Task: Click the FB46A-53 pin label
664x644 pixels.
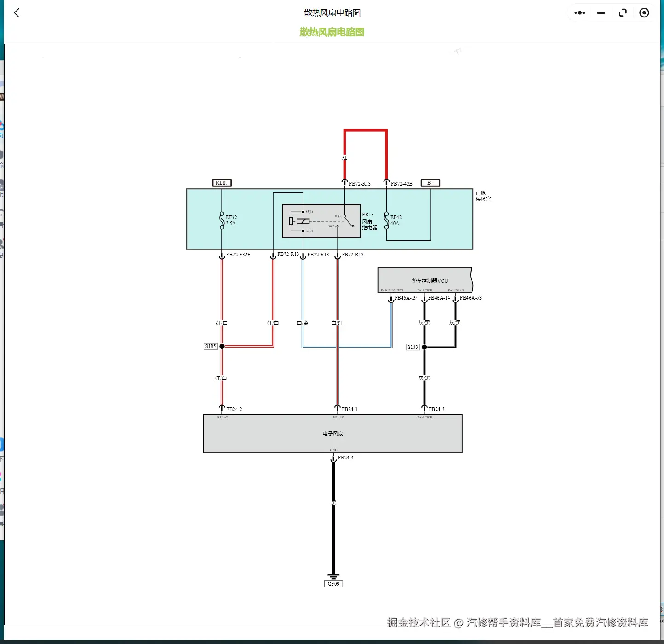Action: 471,298
